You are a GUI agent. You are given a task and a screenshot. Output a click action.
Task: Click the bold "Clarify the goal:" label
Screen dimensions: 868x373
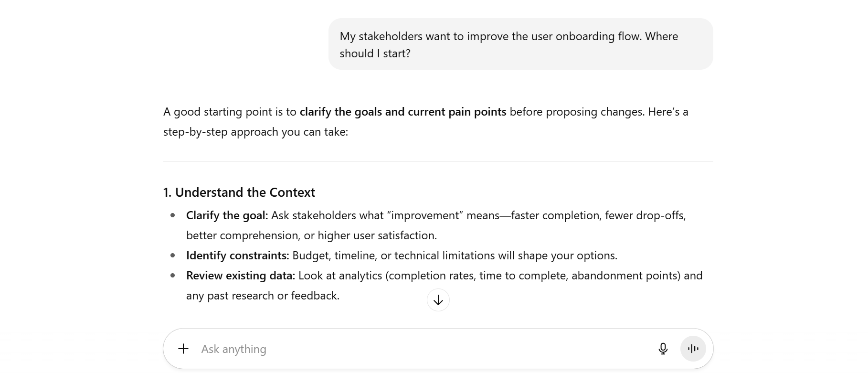(227, 215)
